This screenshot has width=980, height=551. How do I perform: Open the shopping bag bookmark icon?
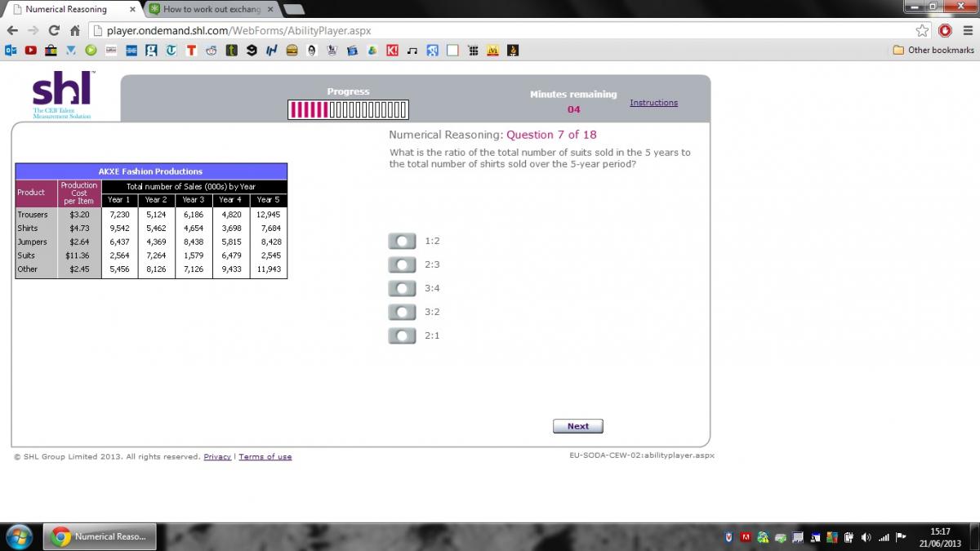point(51,51)
